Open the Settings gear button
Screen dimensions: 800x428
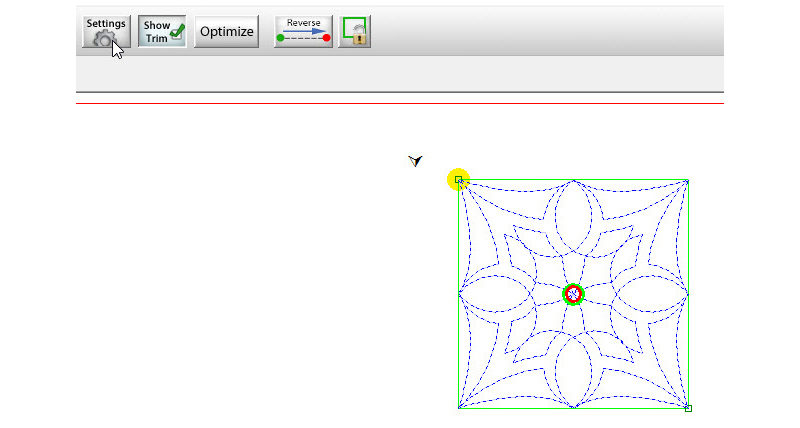click(105, 32)
